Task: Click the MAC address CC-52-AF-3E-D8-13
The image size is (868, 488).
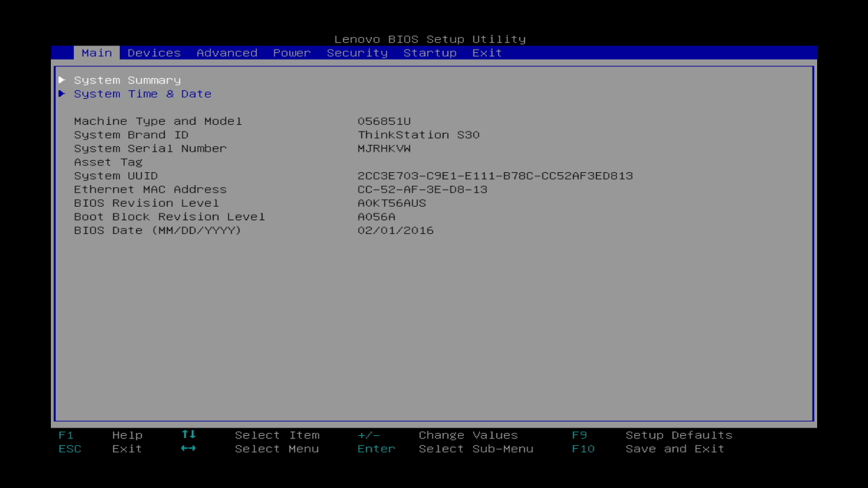Action: point(422,189)
